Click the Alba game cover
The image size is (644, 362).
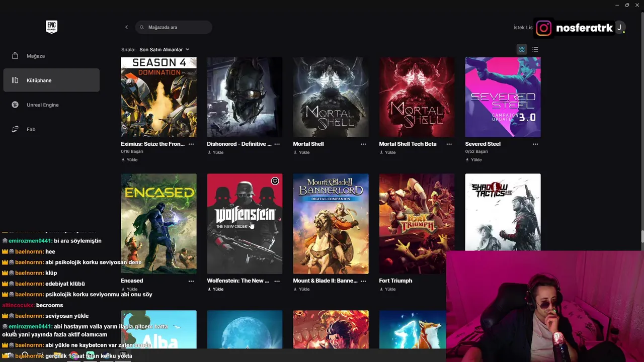tap(158, 329)
